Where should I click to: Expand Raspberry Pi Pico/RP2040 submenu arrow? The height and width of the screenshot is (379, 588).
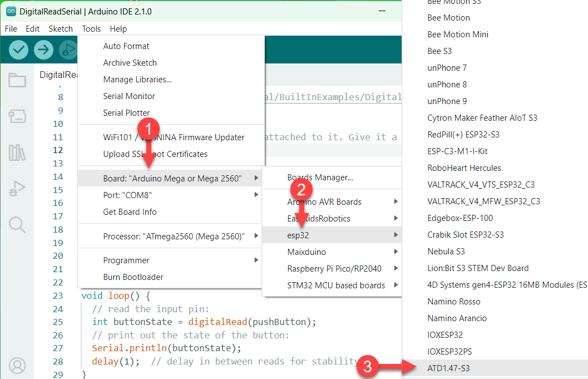click(x=396, y=268)
